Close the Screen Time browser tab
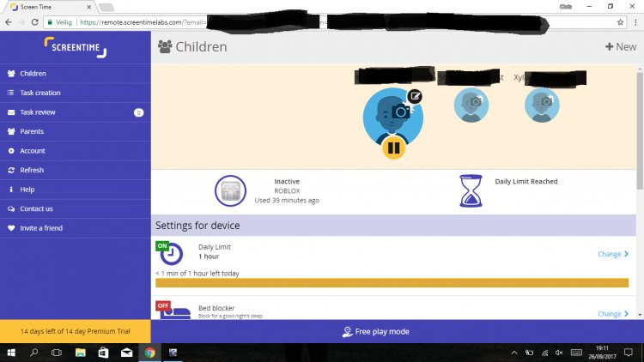Image resolution: width=644 pixels, height=362 pixels. 88,7
